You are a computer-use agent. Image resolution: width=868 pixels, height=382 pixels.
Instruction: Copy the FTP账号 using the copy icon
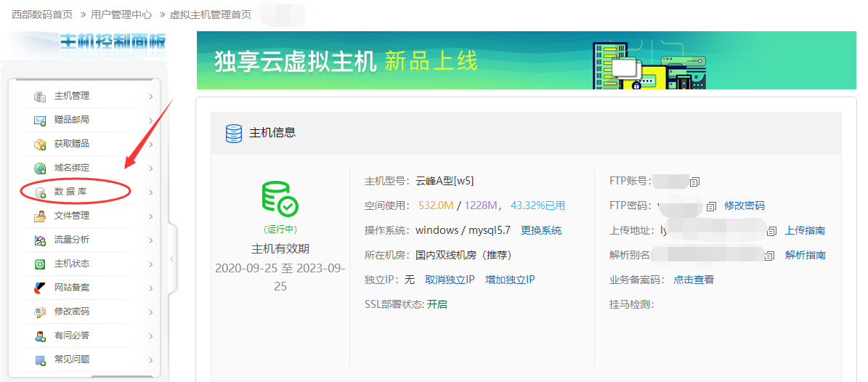pos(694,182)
